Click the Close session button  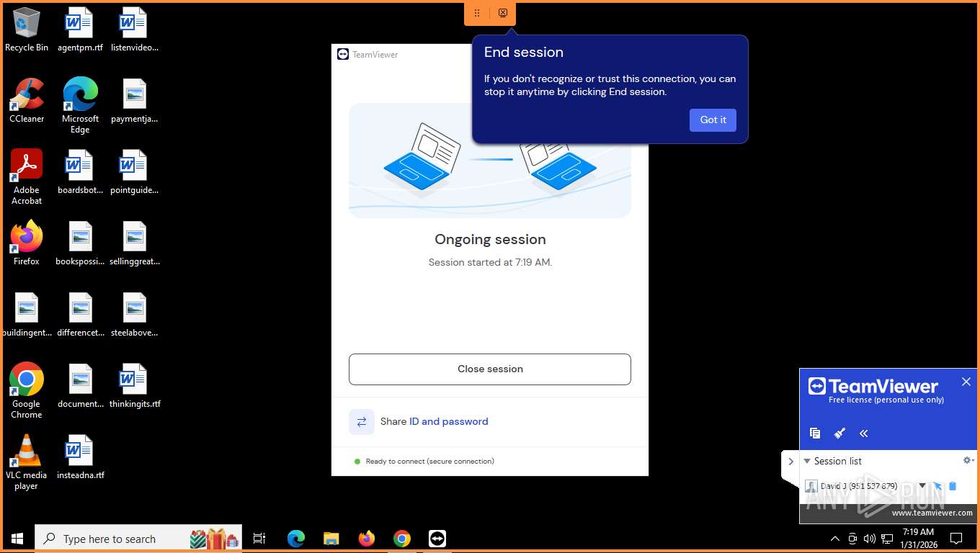[x=490, y=369]
